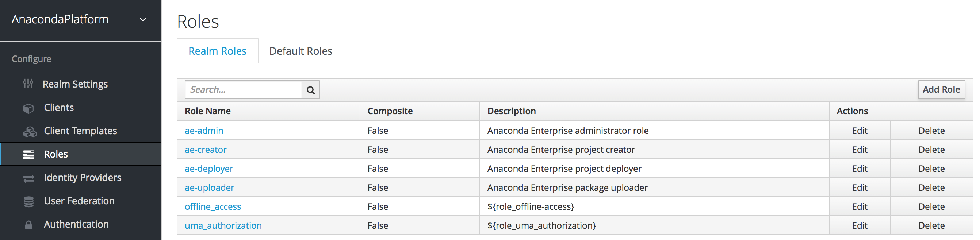Click the Roles list icon in sidebar
This screenshot has width=980, height=240.
tap(29, 155)
